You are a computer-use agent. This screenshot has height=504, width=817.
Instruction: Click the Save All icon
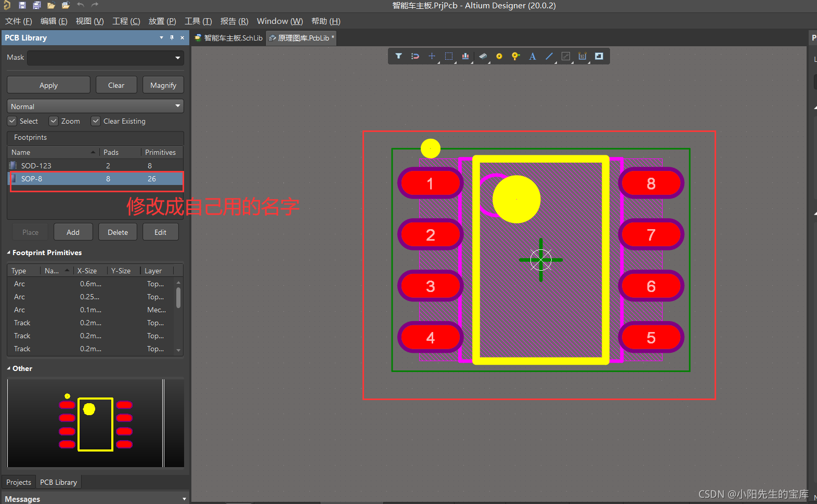tap(37, 5)
